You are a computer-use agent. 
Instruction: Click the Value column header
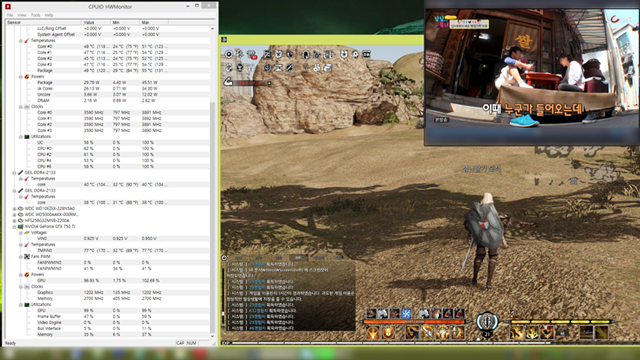96,22
